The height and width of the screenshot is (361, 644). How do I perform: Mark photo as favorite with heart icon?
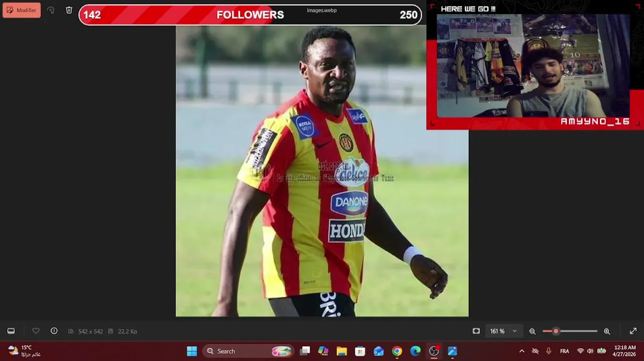pyautogui.click(x=36, y=331)
